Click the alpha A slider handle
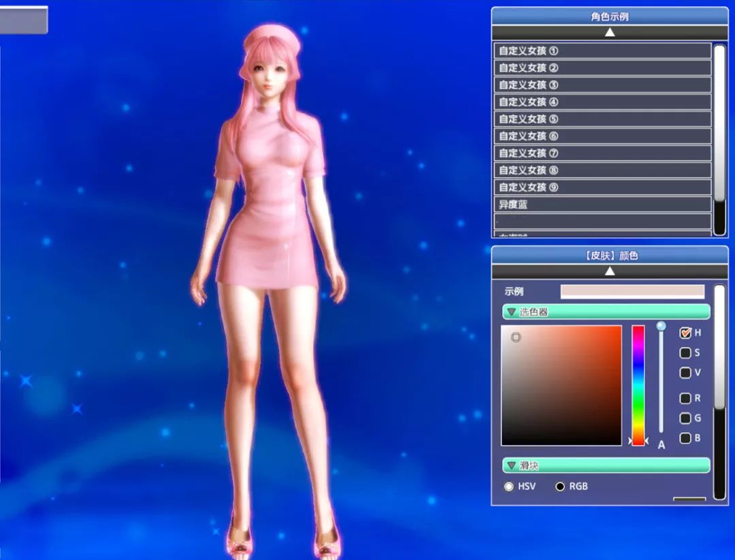 (661, 326)
